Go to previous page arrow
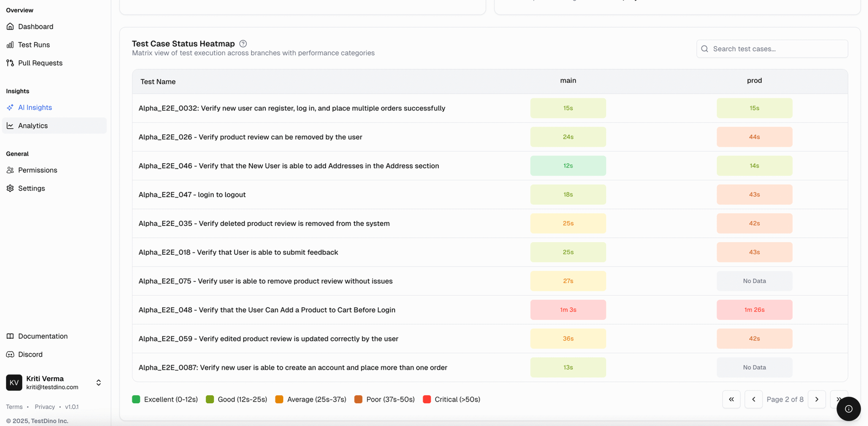This screenshot has height=426, width=868. coord(754,399)
